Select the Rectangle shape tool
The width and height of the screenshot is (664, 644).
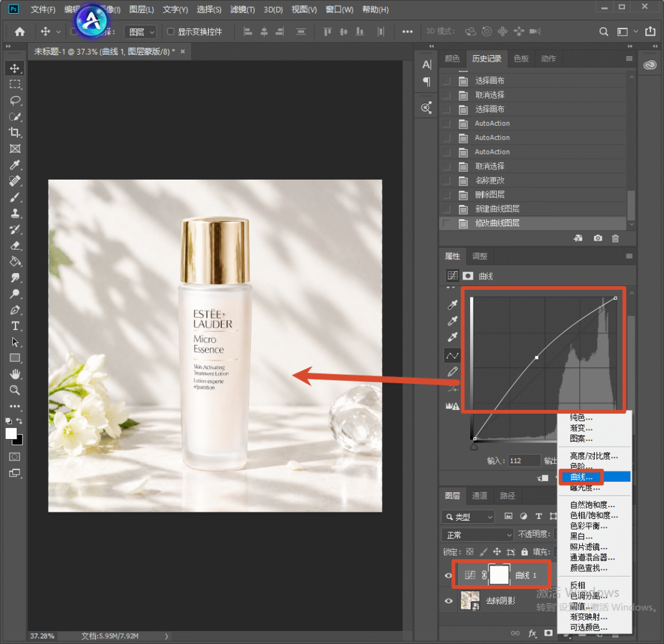15,358
